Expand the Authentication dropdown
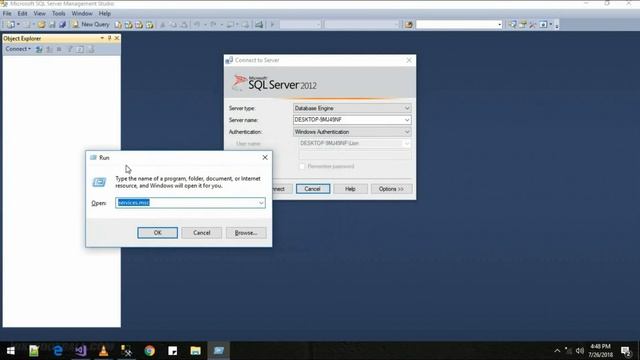Image resolution: width=640 pixels, height=360 pixels. click(407, 132)
